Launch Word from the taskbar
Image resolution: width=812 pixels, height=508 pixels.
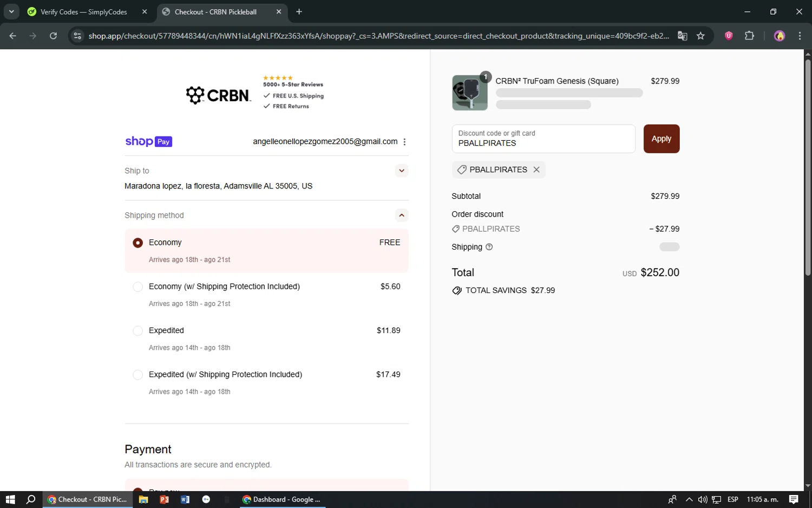tap(185, 499)
